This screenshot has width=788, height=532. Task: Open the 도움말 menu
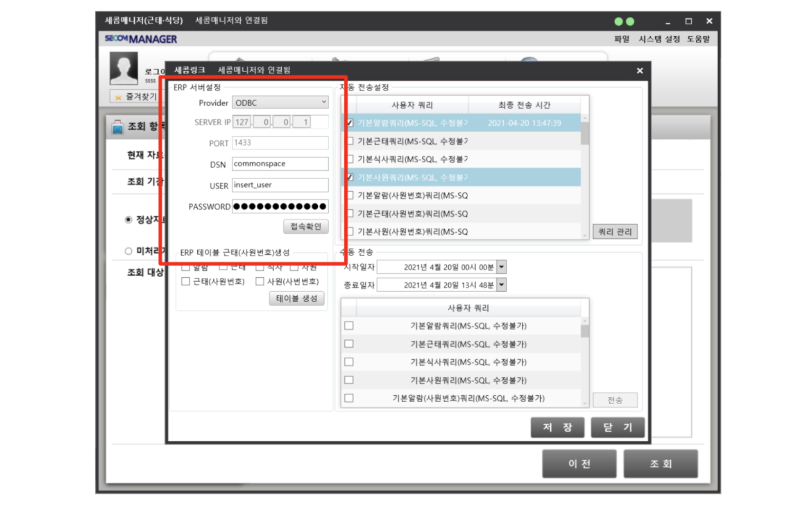coord(698,39)
